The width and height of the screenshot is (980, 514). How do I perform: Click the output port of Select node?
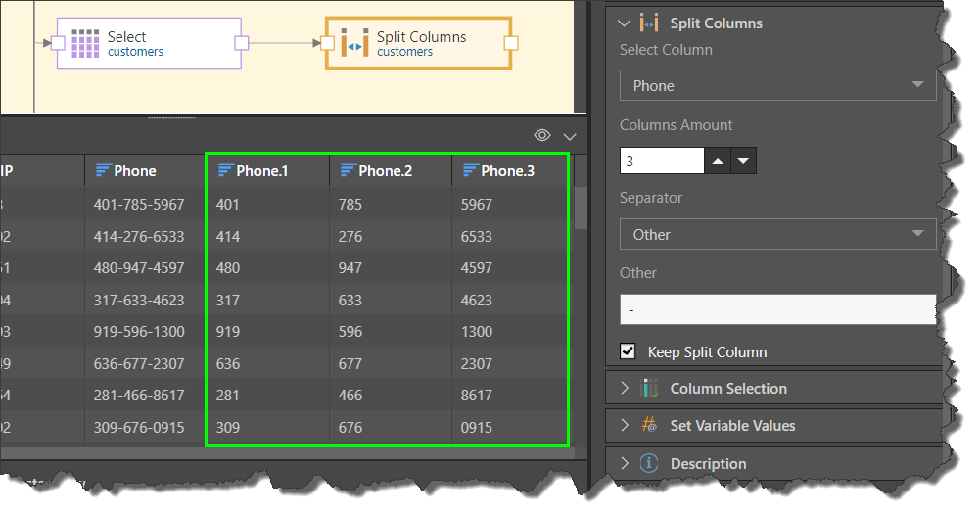coord(241,42)
